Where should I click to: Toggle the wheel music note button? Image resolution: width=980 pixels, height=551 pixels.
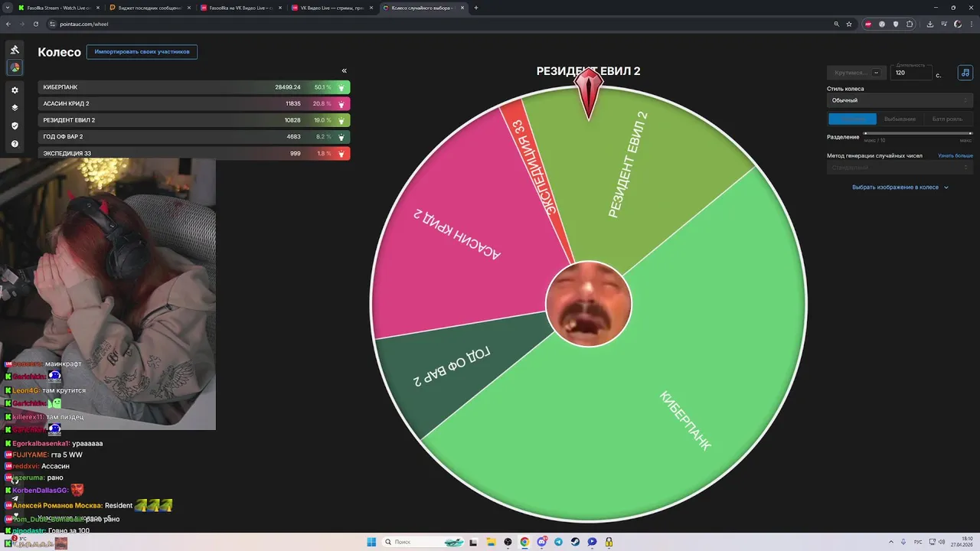pos(965,73)
